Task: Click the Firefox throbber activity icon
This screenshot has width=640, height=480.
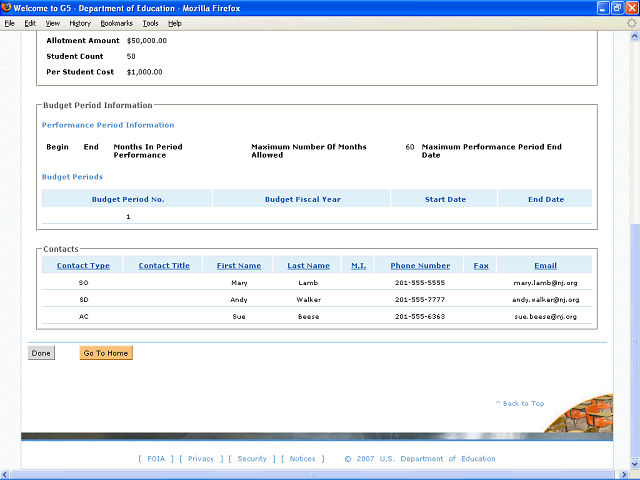Action: pyautogui.click(x=631, y=22)
